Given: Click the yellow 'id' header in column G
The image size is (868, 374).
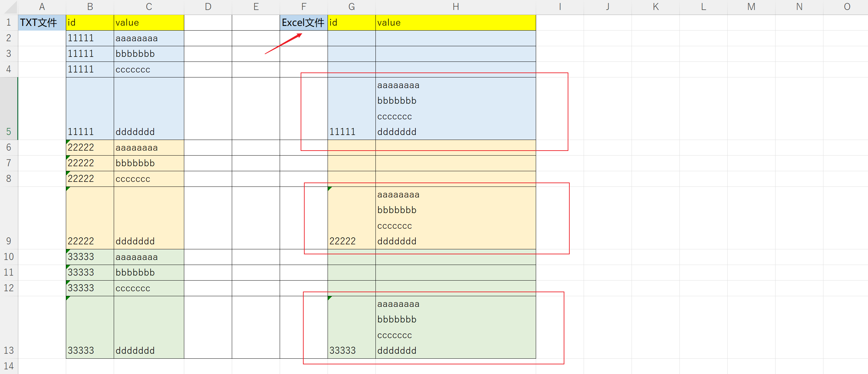Looking at the screenshot, I should point(352,23).
